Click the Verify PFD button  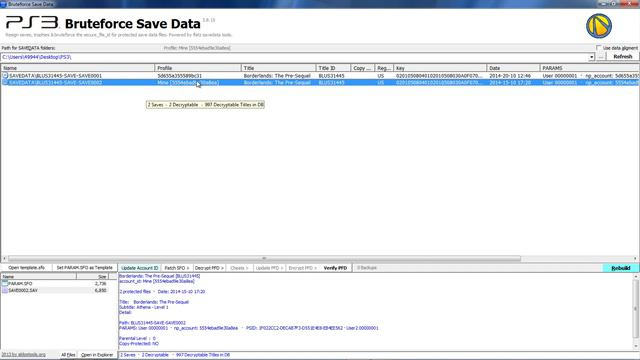click(x=335, y=268)
